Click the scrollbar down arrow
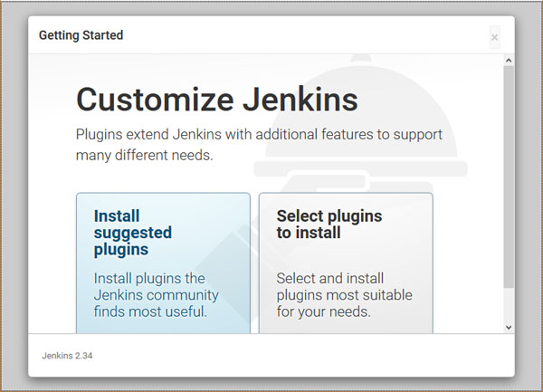 (x=509, y=327)
